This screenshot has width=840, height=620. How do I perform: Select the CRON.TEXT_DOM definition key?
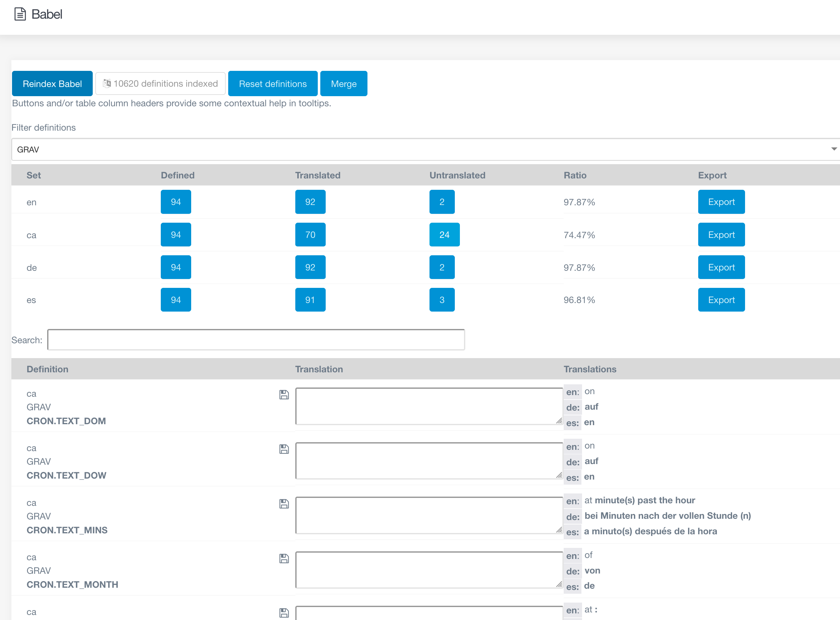point(66,421)
